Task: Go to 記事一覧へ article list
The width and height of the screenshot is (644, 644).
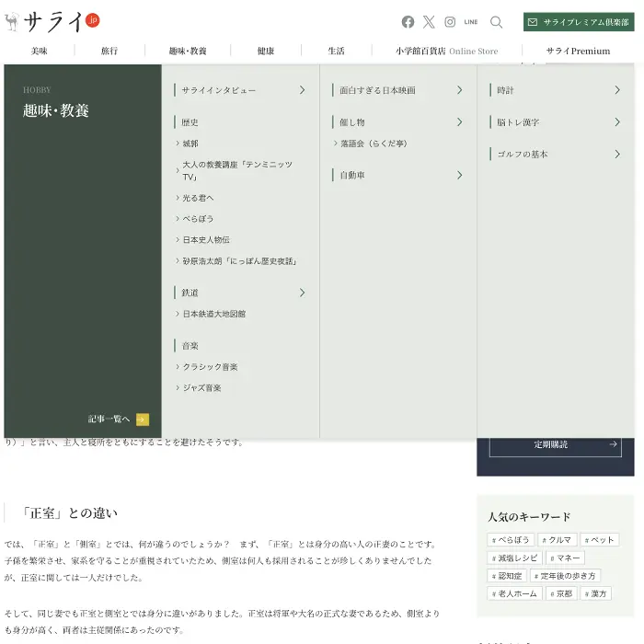Action: 109,419
